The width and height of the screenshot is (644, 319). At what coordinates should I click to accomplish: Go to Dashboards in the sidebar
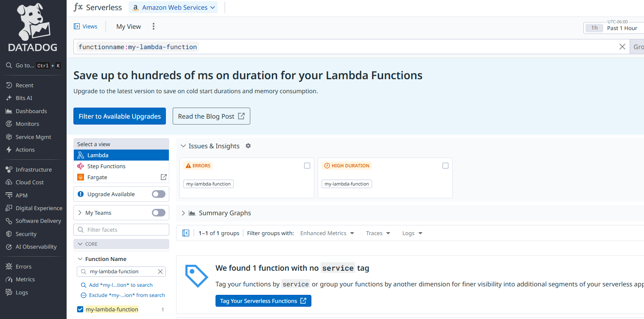coord(31,111)
